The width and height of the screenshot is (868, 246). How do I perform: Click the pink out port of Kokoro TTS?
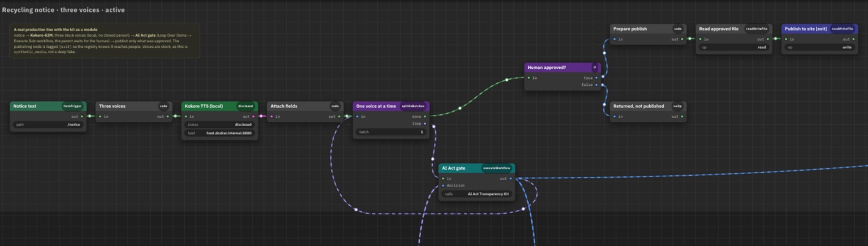click(253, 116)
